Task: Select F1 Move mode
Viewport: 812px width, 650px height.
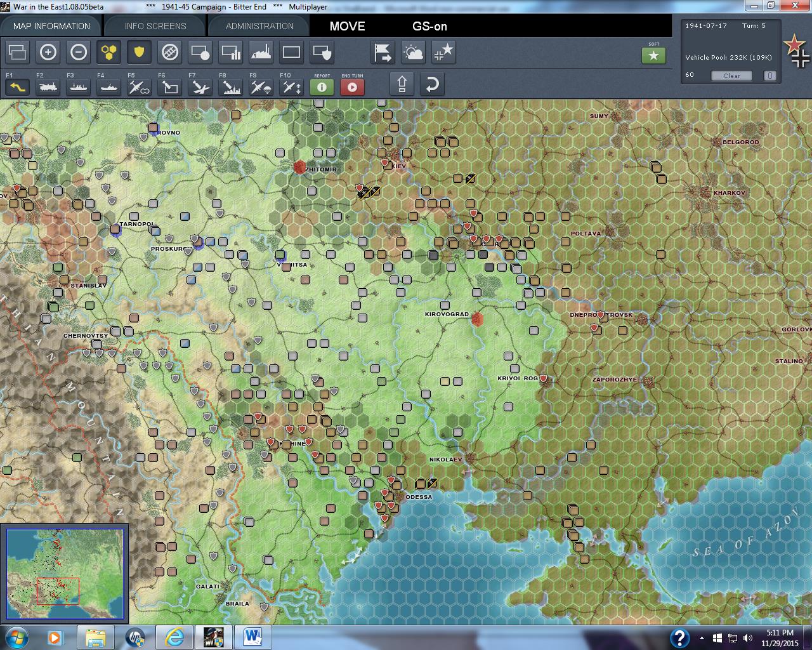Action: click(x=18, y=86)
